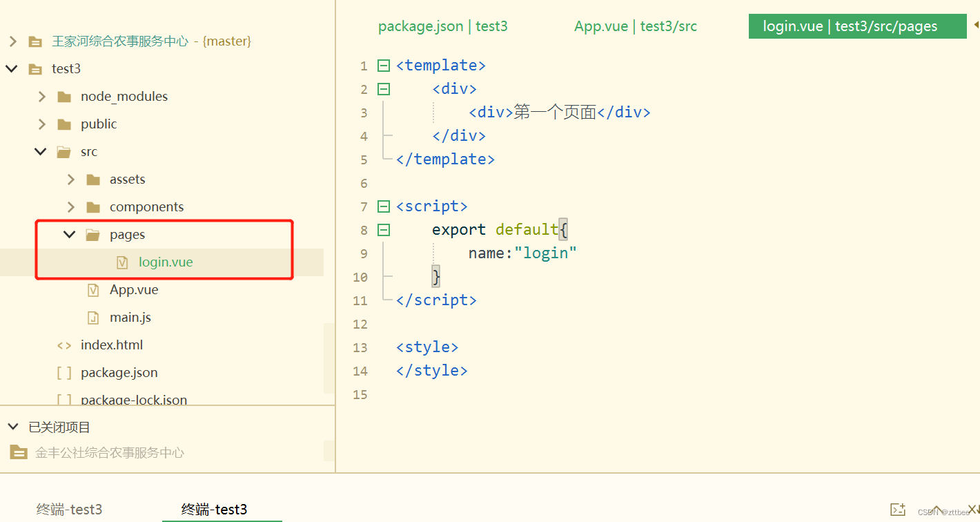Expand the 王家河综合农事服务中心 project

pyautogui.click(x=12, y=41)
